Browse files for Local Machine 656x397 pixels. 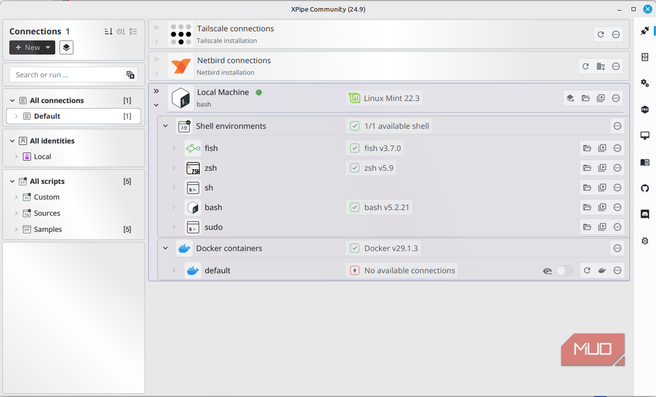coord(585,98)
